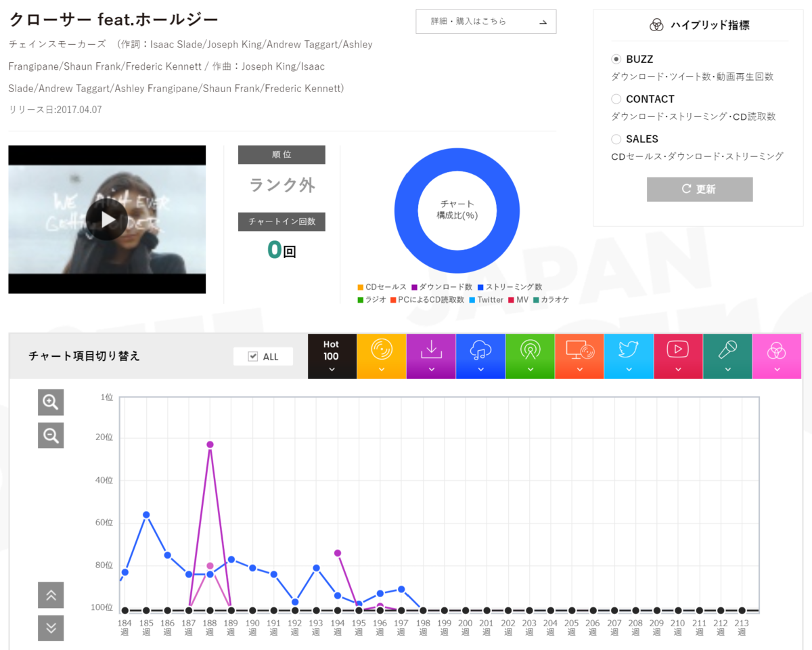Switch to Hot 100 chart tab
The image size is (812, 650).
[332, 356]
